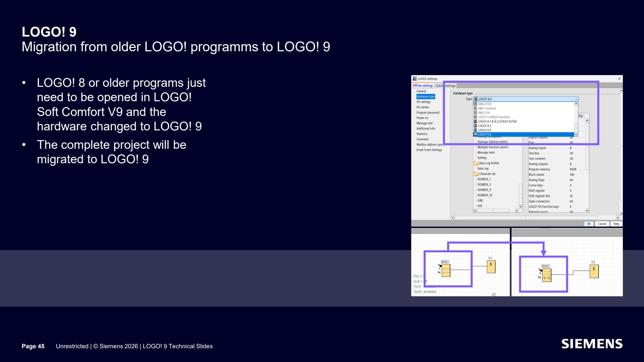Confirm the dialog with OK
The height and width of the screenshot is (362, 644).
(x=589, y=224)
